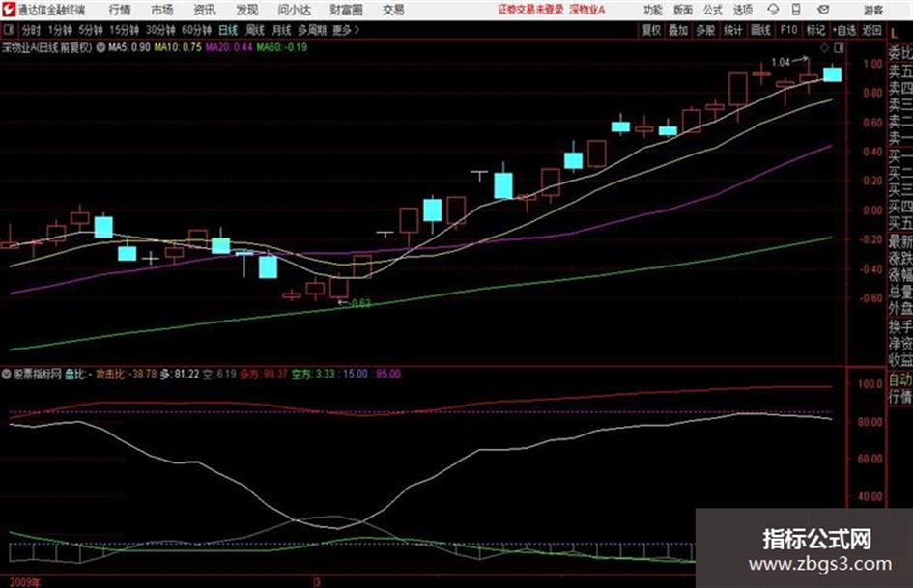Click the 多股 toolbar button

click(705, 30)
